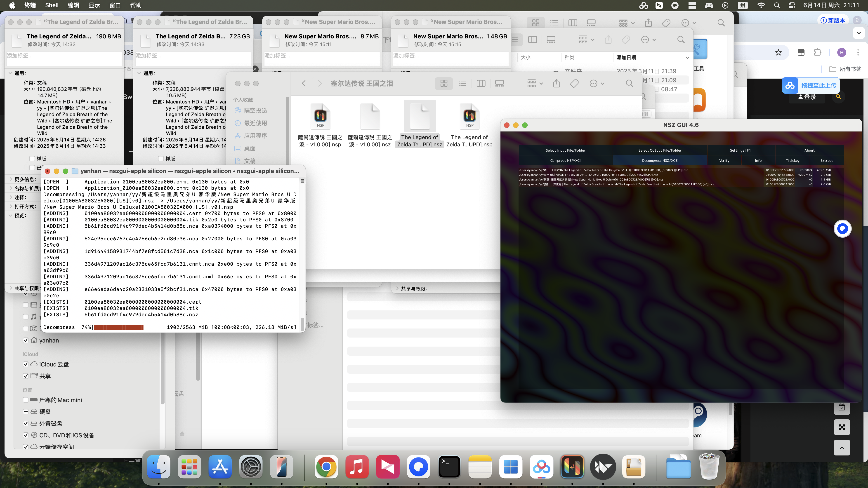Screen dimensions: 868x488
Task: Toggle the 硬盘 checkbox
Action: [x=26, y=412]
